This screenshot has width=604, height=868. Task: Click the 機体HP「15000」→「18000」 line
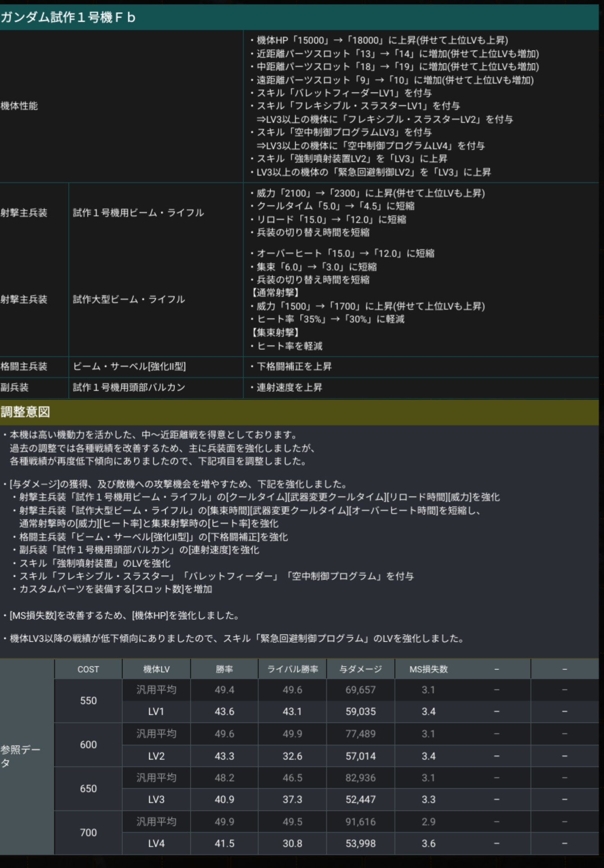(379, 40)
